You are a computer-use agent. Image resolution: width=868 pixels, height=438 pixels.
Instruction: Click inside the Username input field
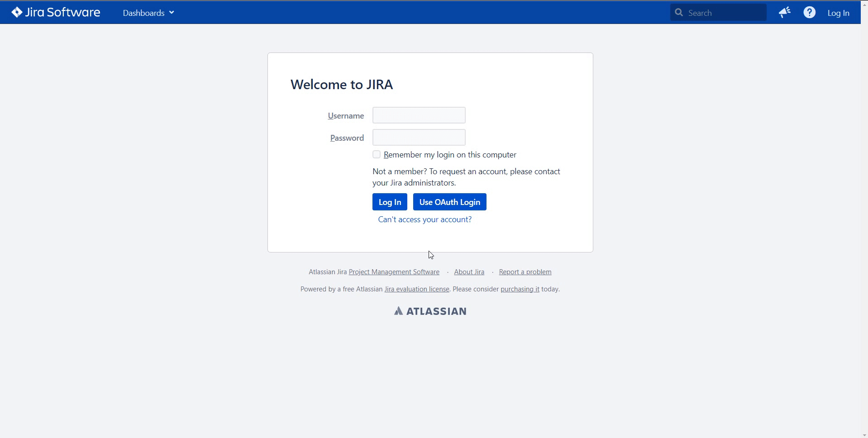[x=419, y=115]
